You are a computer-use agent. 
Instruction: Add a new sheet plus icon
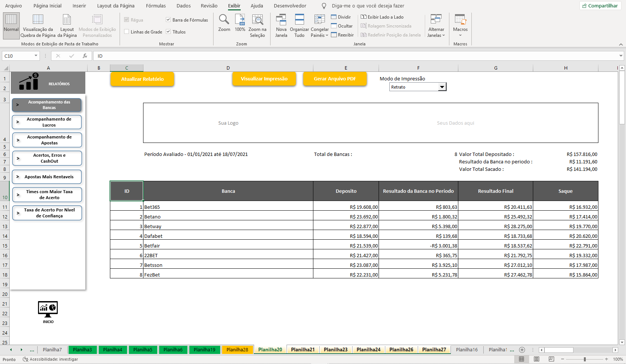click(522, 350)
